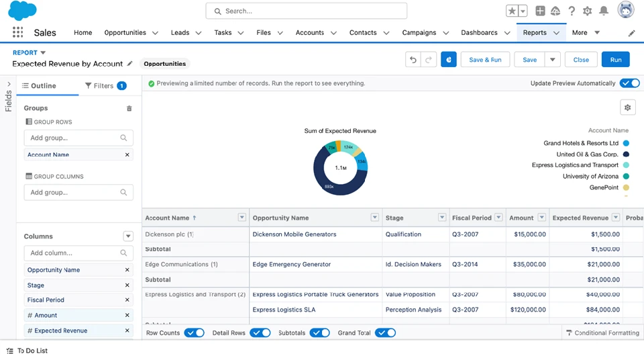The image size is (644, 358).
Task: Click Grand Hotels & Resorts legend swatch
Action: tap(626, 143)
